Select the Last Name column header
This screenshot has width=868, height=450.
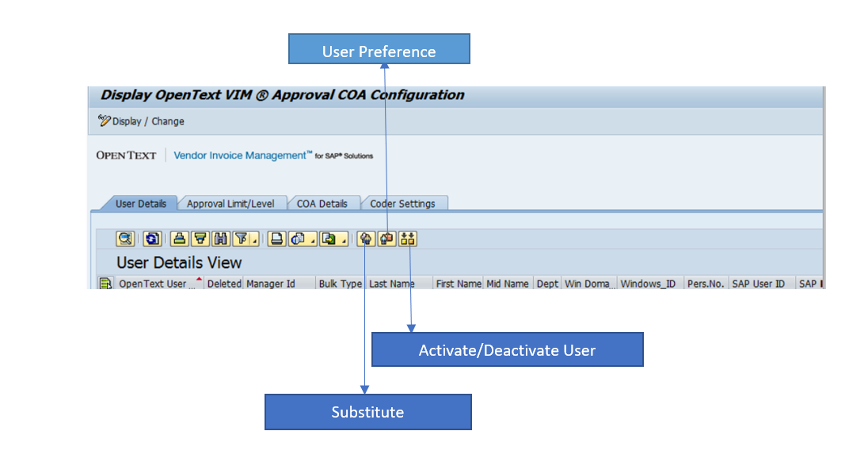tap(399, 284)
